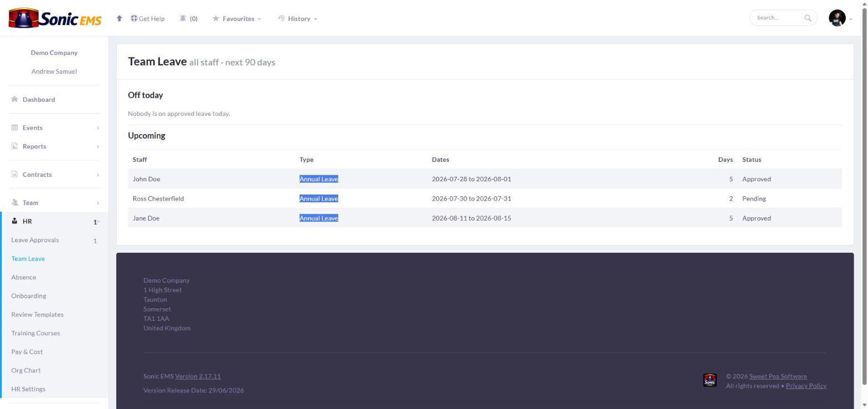The width and height of the screenshot is (868, 409).
Task: Open the Favourites dropdown
Action: coord(236,18)
